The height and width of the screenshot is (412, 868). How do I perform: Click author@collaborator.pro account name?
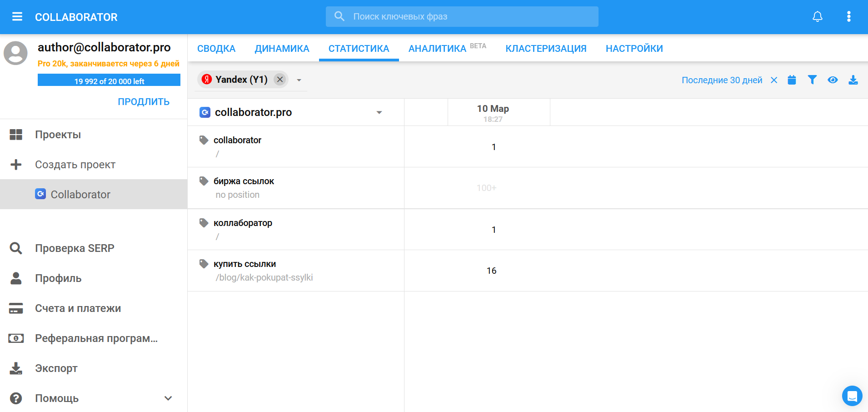tap(104, 47)
